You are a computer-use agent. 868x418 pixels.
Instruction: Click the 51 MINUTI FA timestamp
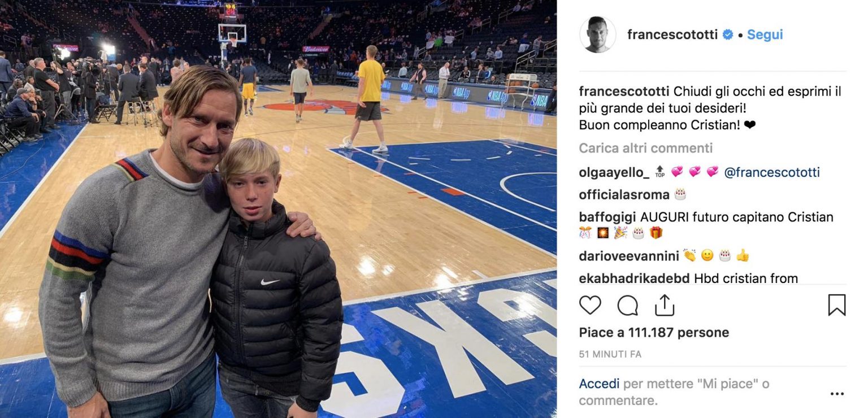point(610,355)
